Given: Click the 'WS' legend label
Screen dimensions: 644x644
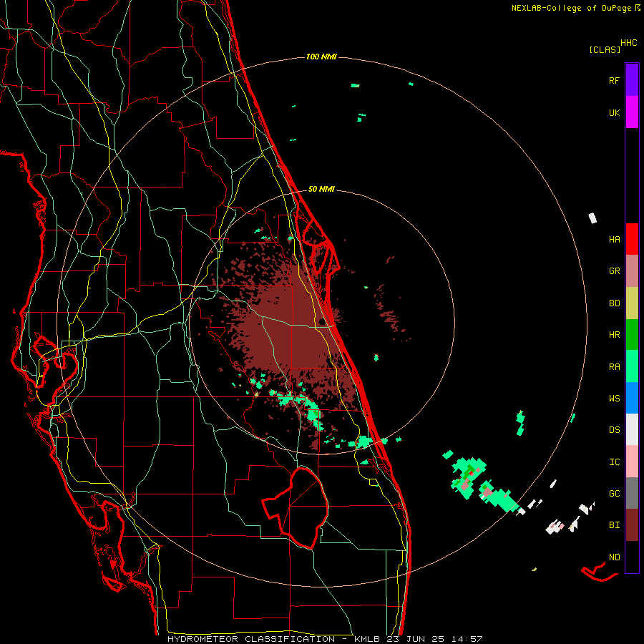Looking at the screenshot, I should click(x=614, y=398).
